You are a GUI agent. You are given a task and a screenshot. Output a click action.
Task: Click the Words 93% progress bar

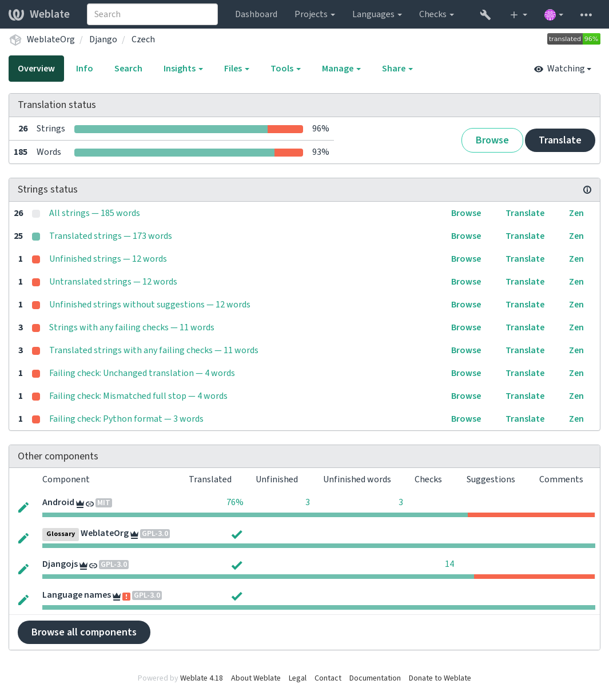(189, 153)
